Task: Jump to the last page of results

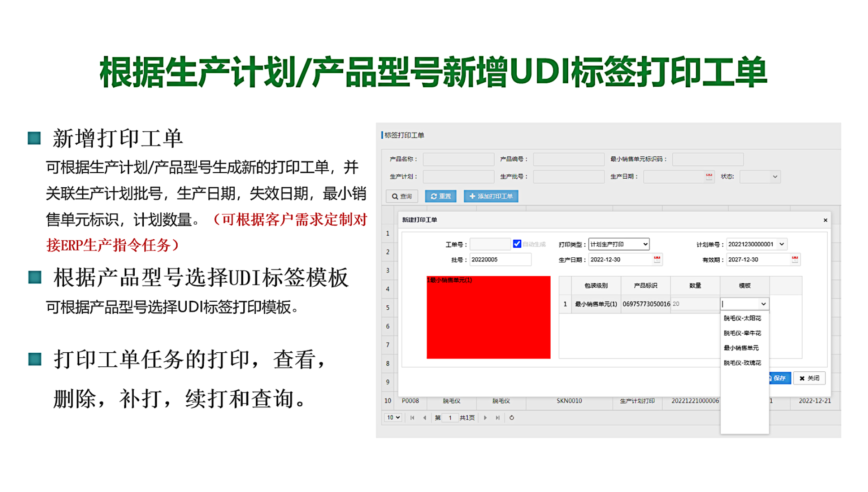Action: point(498,418)
